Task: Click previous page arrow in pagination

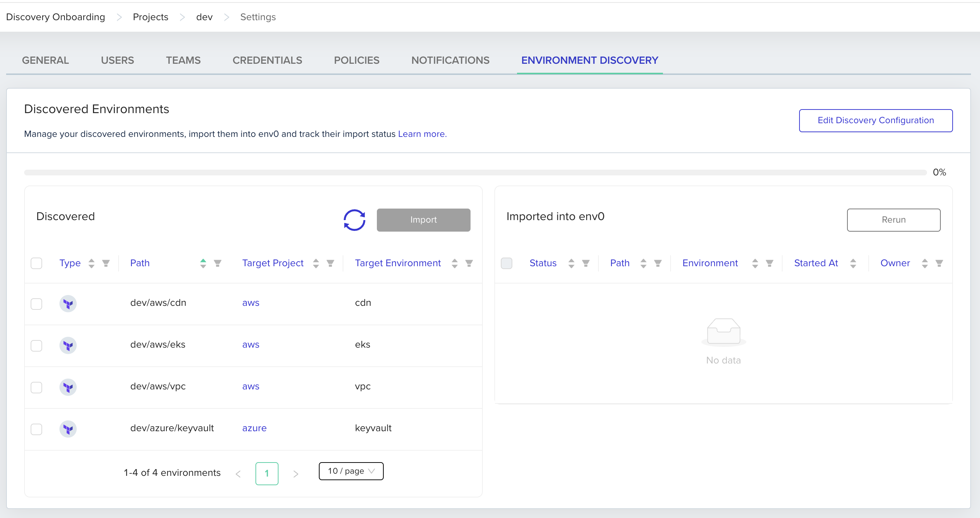Action: 238,473
